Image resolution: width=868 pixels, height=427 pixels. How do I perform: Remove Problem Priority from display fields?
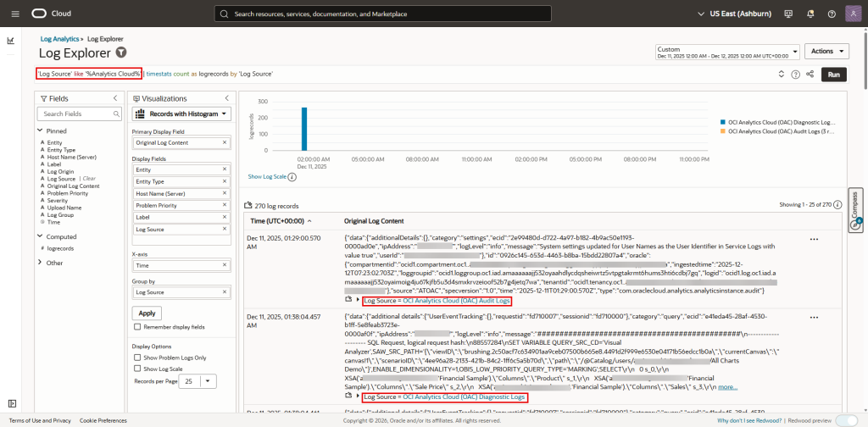pyautogui.click(x=225, y=206)
